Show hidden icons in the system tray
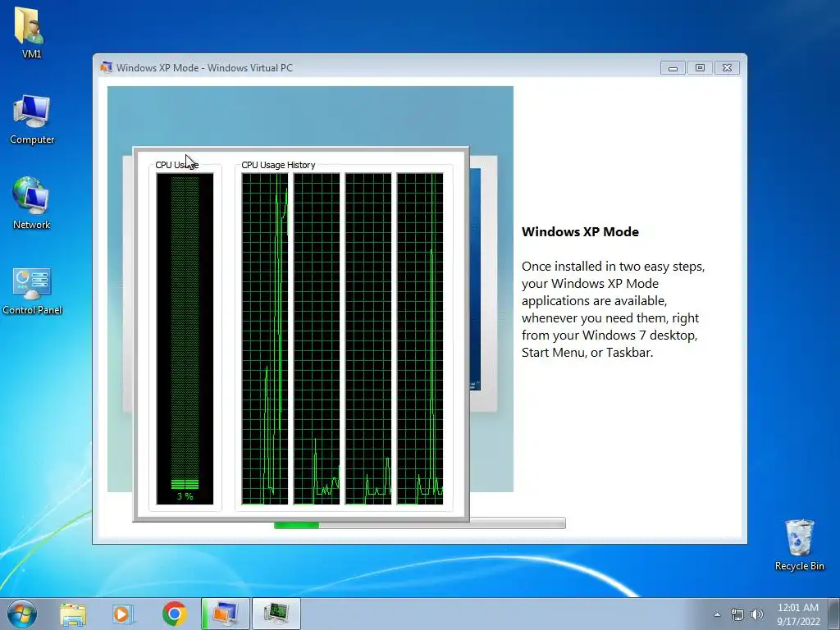 click(x=717, y=614)
